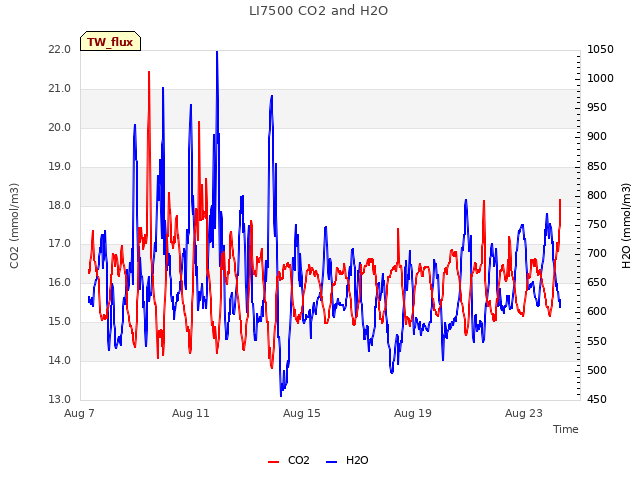Click the CO2 (mmol/m3) axis title

[x=14, y=226]
